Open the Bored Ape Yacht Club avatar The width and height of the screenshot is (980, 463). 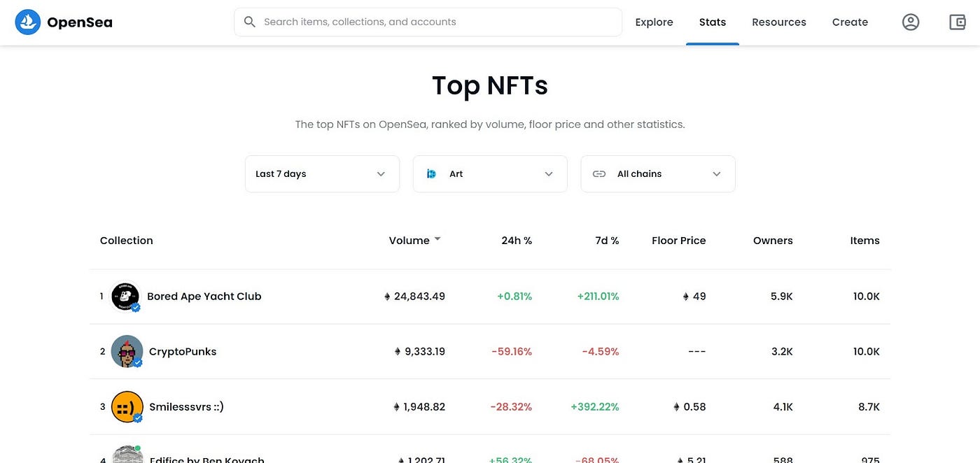(125, 297)
